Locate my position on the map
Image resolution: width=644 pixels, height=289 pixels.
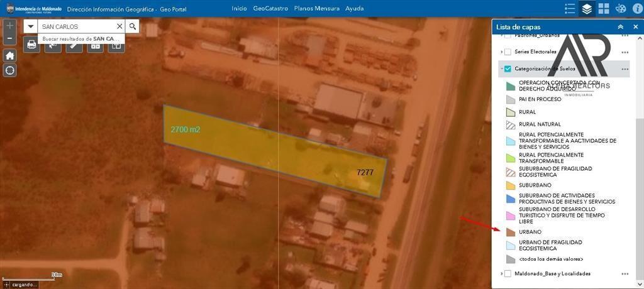point(10,70)
